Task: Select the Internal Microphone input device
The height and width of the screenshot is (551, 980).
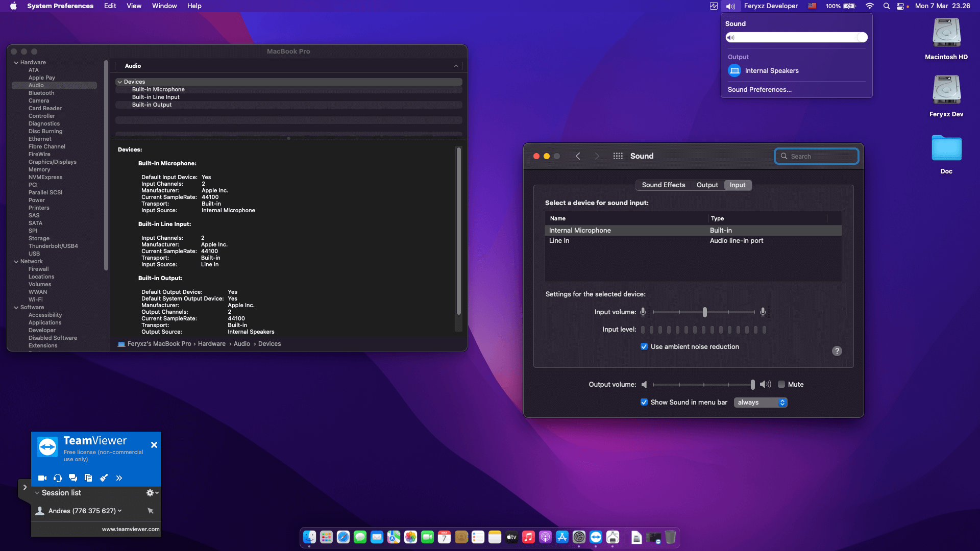Action: pyautogui.click(x=693, y=231)
